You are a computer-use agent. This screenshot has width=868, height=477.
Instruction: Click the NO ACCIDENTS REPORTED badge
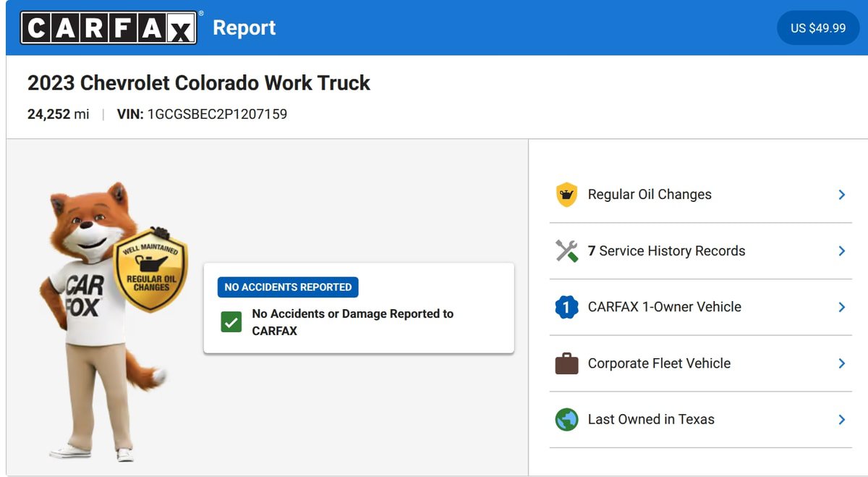(x=288, y=287)
